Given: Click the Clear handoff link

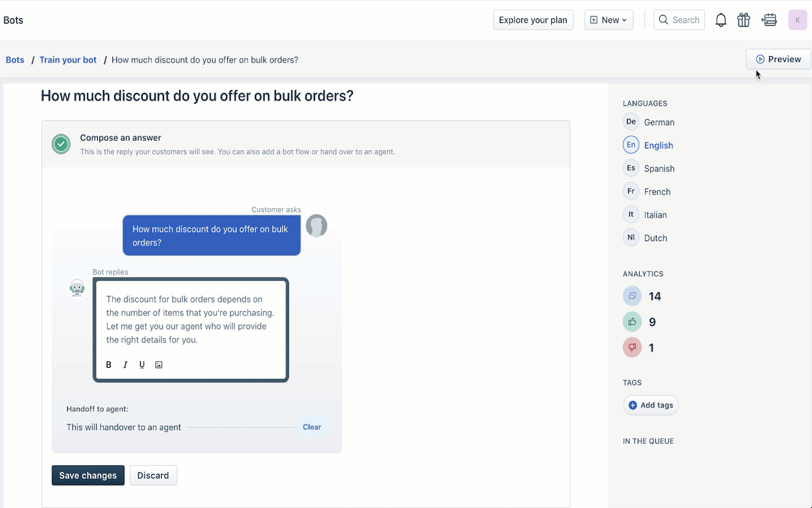Looking at the screenshot, I should click(x=311, y=427).
